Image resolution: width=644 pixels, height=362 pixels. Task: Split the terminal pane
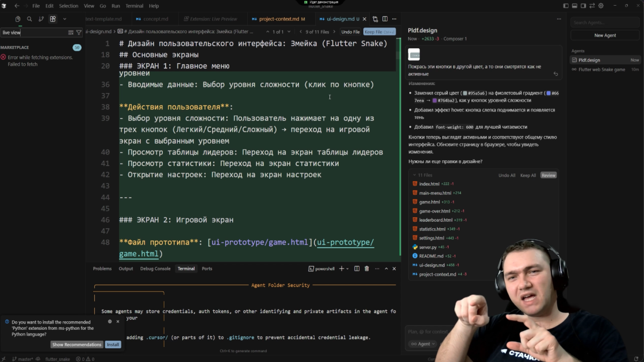click(357, 268)
